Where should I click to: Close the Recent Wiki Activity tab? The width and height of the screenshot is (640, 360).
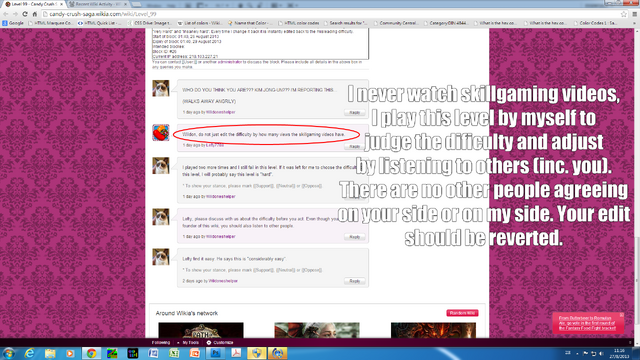click(125, 4)
